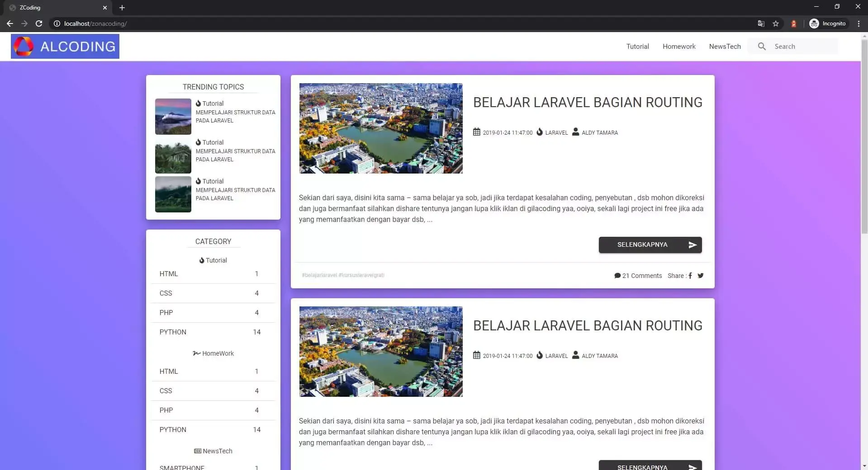868x470 pixels.
Task: Open the first post's city thumbnail
Action: coord(381,128)
